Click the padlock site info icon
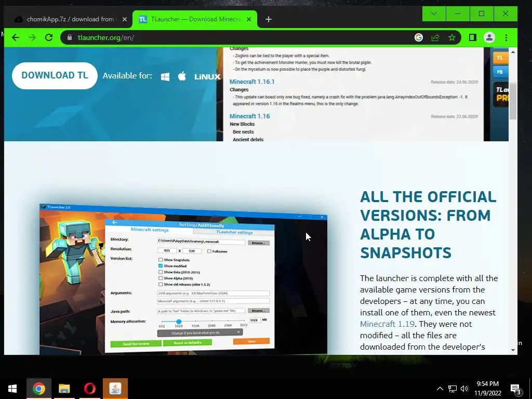The image size is (532, 399). coord(70,37)
